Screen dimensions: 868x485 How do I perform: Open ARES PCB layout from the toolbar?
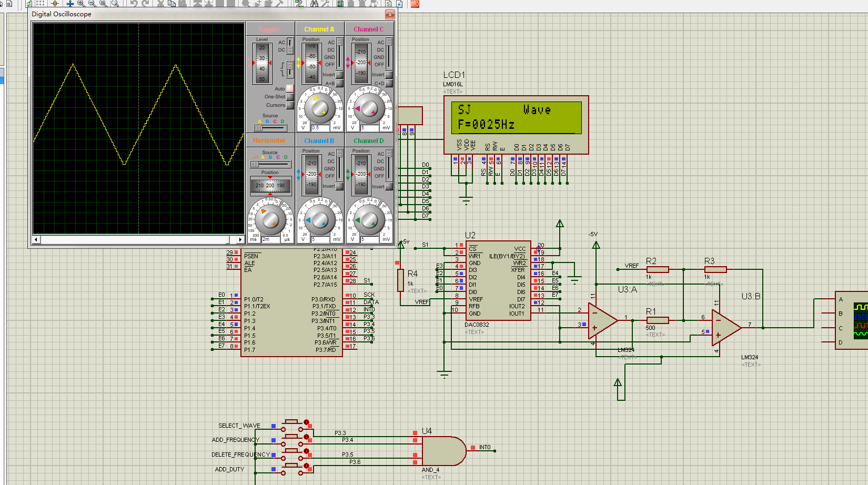tap(415, 3)
